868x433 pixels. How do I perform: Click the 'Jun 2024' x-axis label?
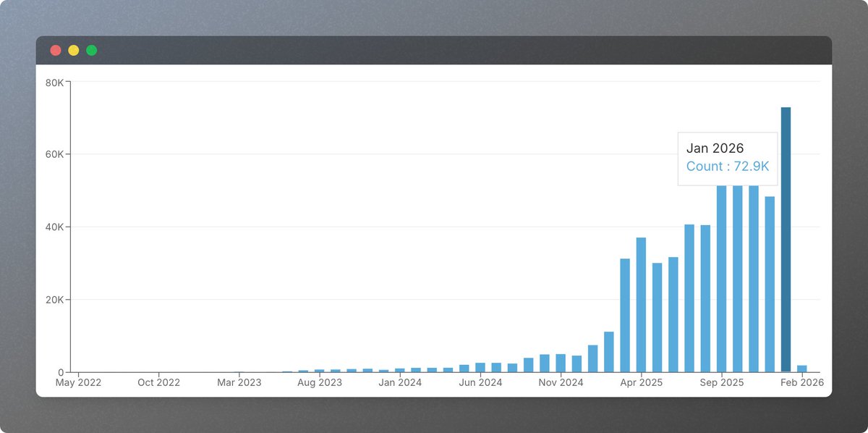point(480,382)
